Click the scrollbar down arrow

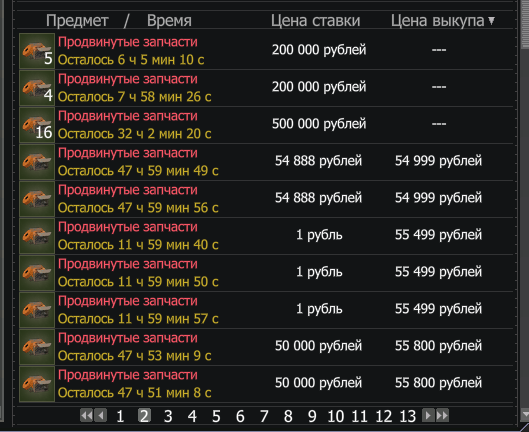tap(525, 414)
